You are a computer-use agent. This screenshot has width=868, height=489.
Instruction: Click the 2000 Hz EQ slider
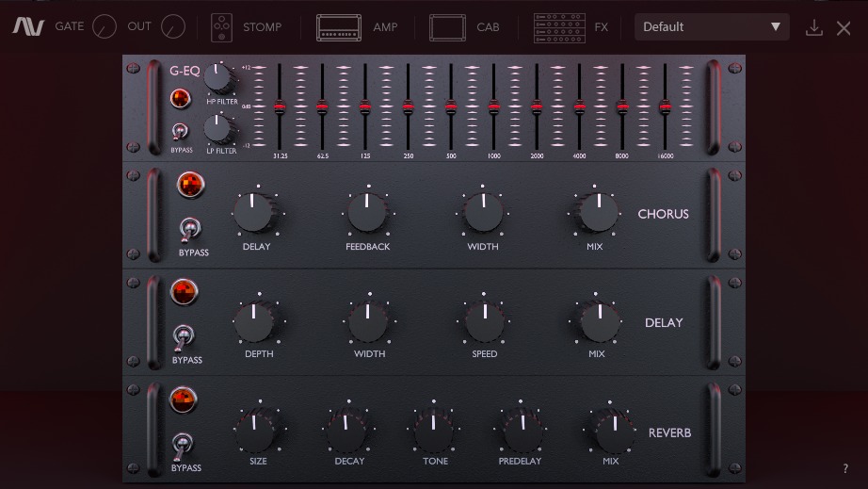pyautogui.click(x=537, y=106)
